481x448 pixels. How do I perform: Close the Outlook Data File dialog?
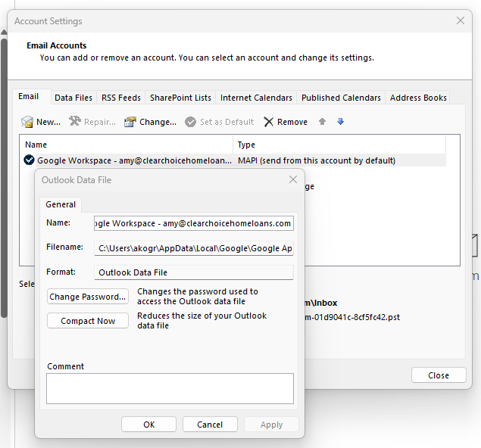tap(293, 179)
